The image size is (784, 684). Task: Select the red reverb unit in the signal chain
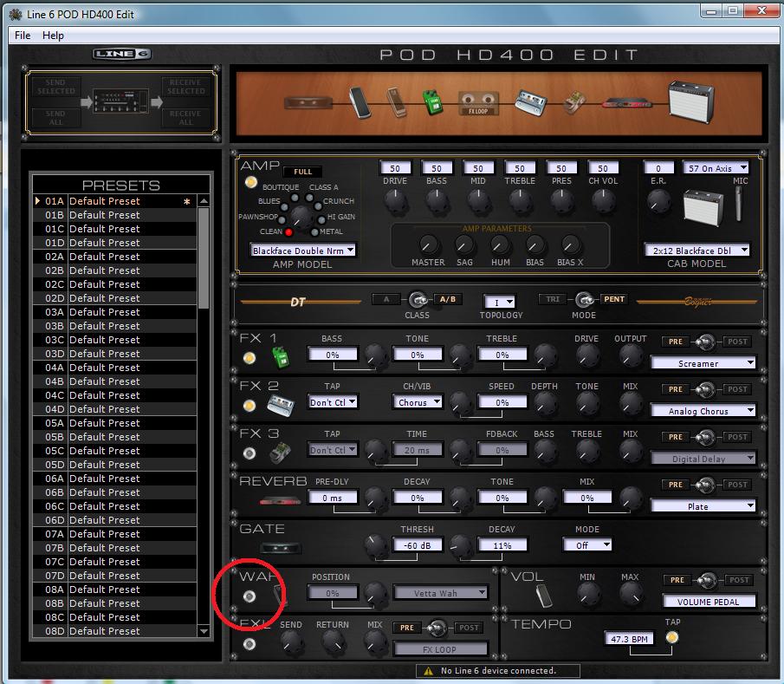(x=626, y=103)
